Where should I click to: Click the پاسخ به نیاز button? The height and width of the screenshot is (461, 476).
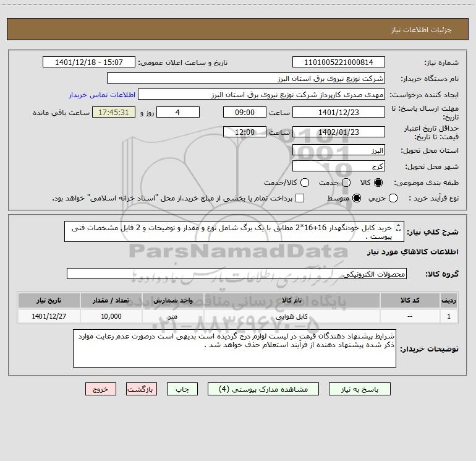359,389
